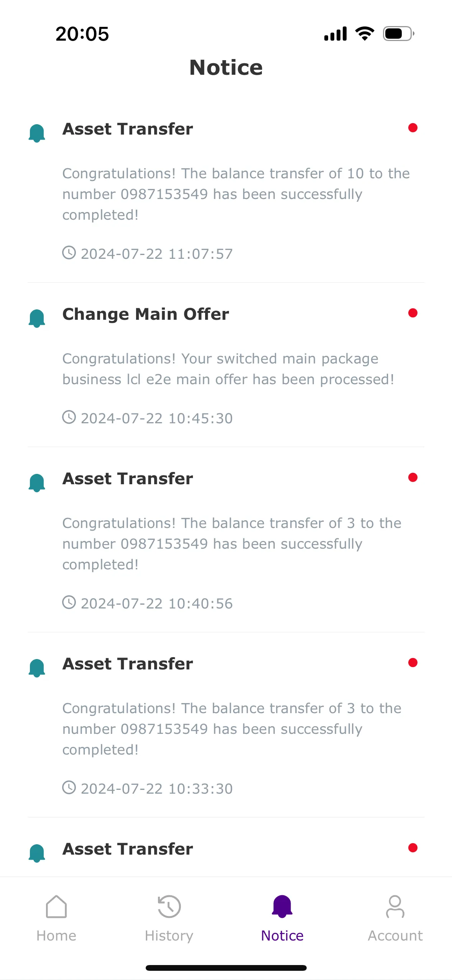Image resolution: width=452 pixels, height=980 pixels.
Task: Open the balance transfer of 10 message
Action: point(236,194)
